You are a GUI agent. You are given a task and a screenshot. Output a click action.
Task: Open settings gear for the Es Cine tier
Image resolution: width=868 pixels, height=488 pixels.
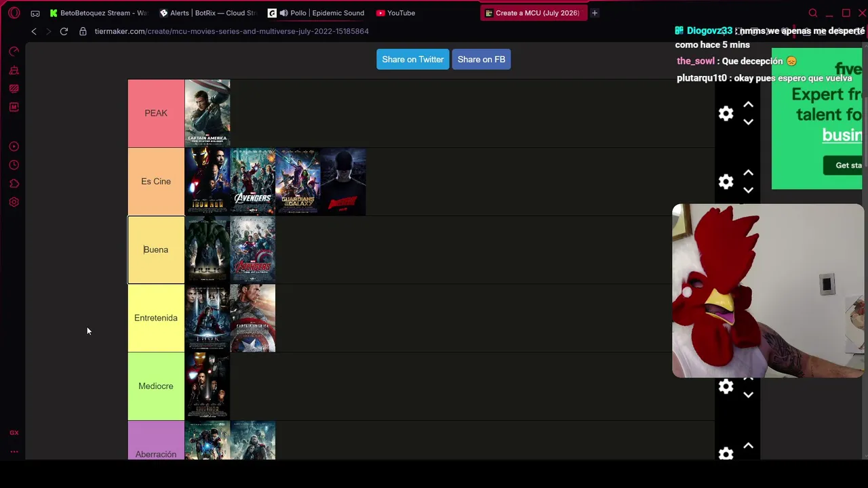[726, 182]
